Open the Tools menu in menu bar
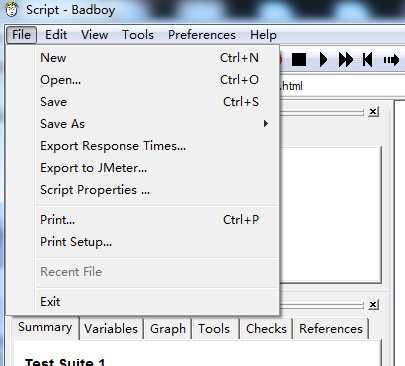The image size is (405, 366). tap(138, 35)
